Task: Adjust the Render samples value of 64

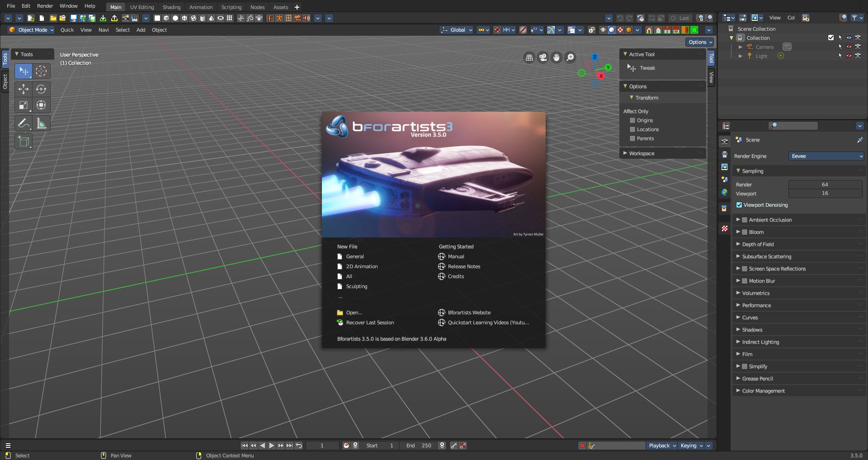Action: point(825,185)
